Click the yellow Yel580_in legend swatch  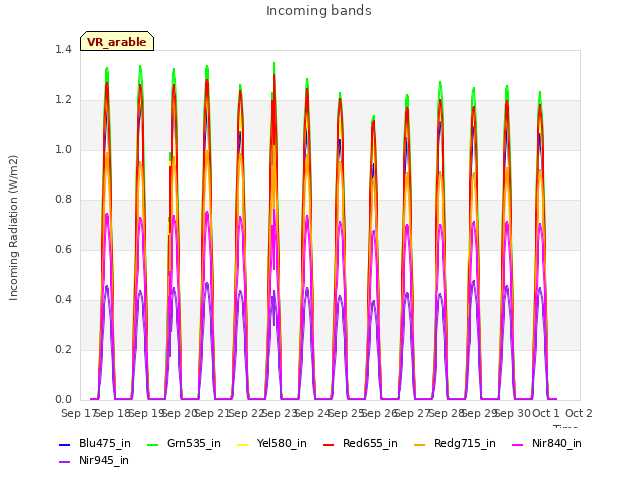[x=242, y=444]
